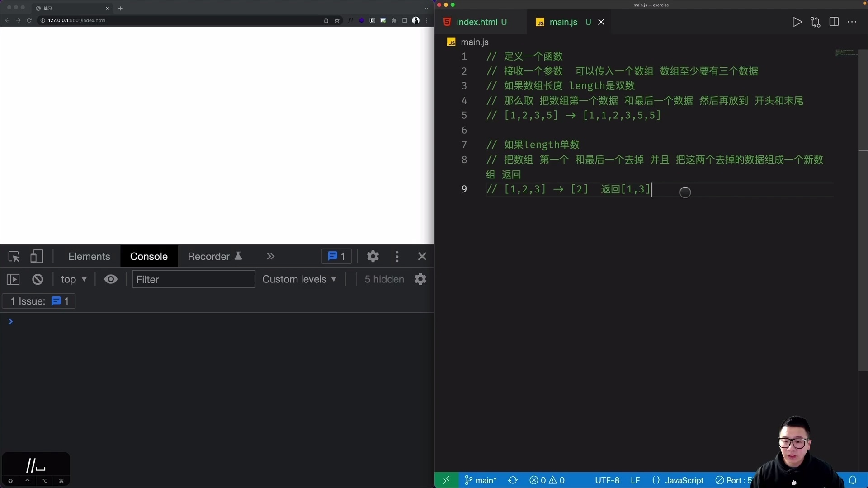Image resolution: width=868 pixels, height=488 pixels.
Task: Click the Split editor icon
Action: 834,22
